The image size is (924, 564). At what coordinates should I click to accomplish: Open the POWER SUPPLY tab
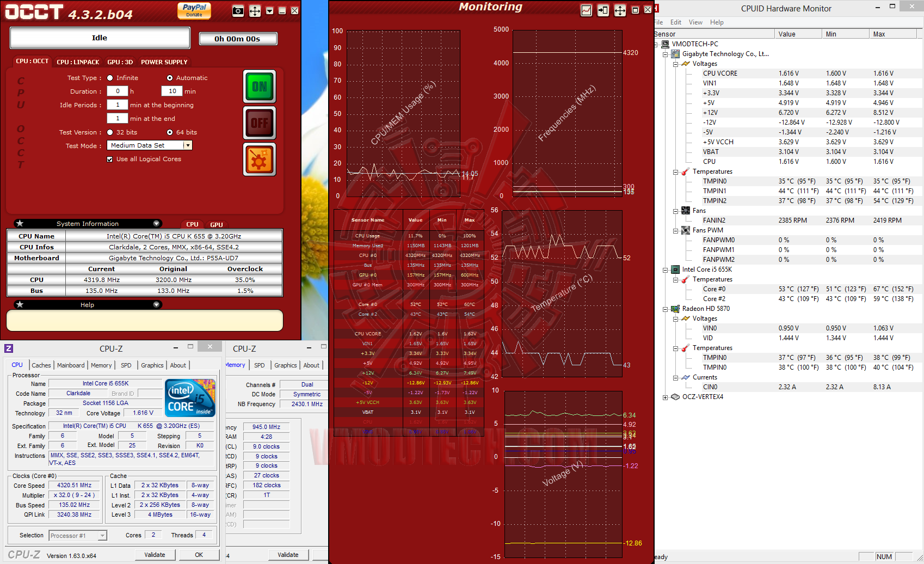(x=164, y=62)
